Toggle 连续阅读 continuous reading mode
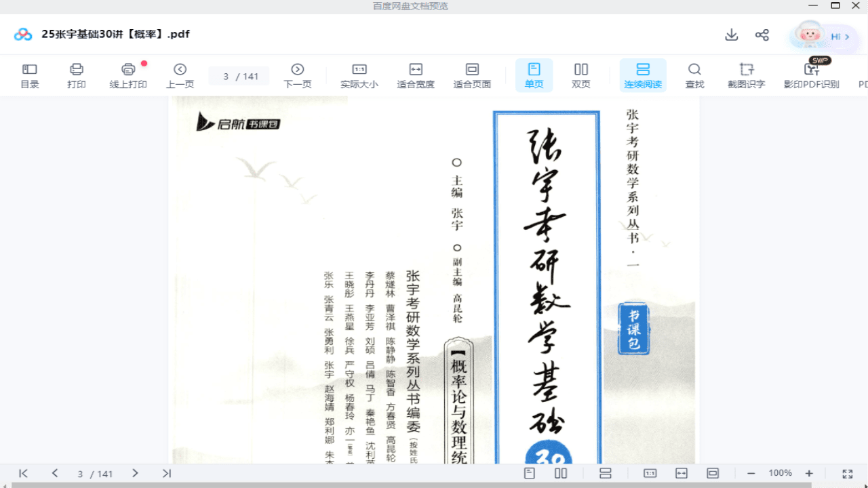Viewport: 868px width, 488px height. pos(643,75)
